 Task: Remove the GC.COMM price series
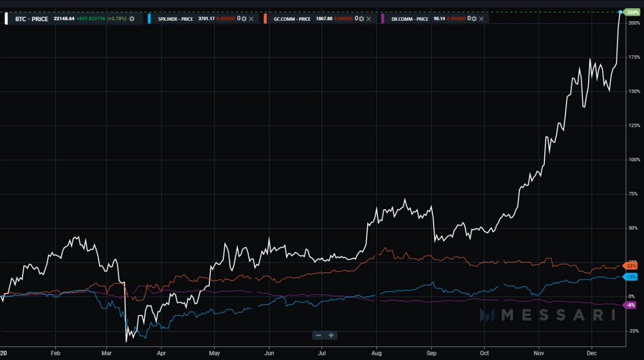[x=368, y=19]
